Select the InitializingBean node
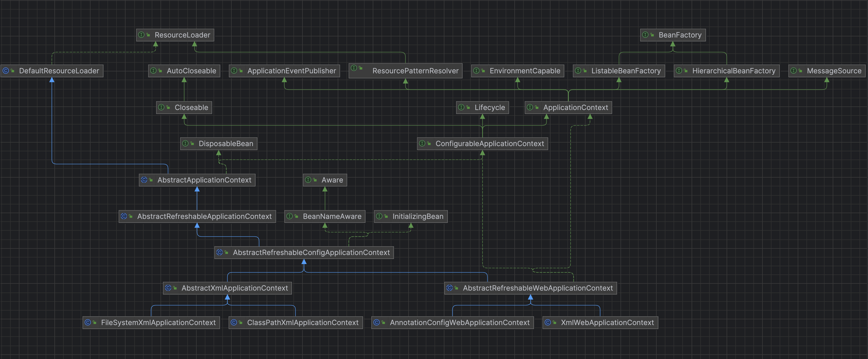Viewport: 868px width, 359px height. pos(418,216)
